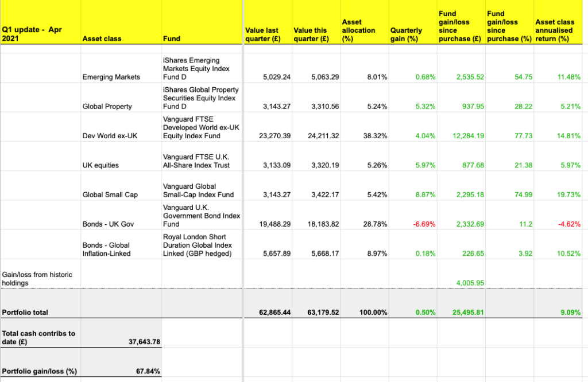The width and height of the screenshot is (588, 382).
Task: Click the portfolio 9.09% annualised return
Action: coord(558,303)
